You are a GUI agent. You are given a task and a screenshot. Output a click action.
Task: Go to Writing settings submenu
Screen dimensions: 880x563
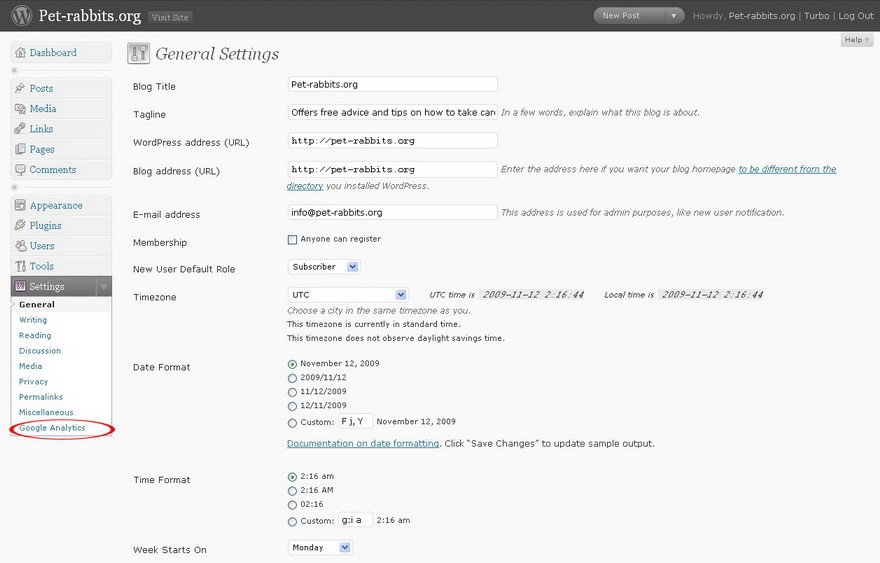pos(33,320)
